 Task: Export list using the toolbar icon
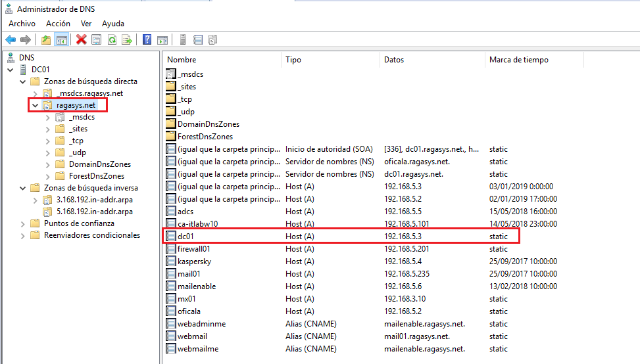tap(127, 40)
